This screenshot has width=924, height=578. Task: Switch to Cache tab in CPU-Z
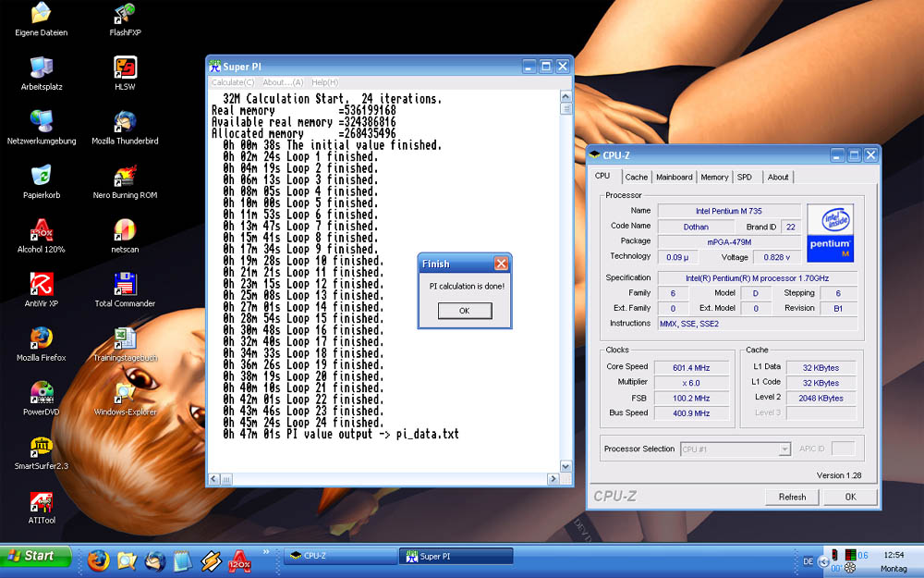point(636,177)
